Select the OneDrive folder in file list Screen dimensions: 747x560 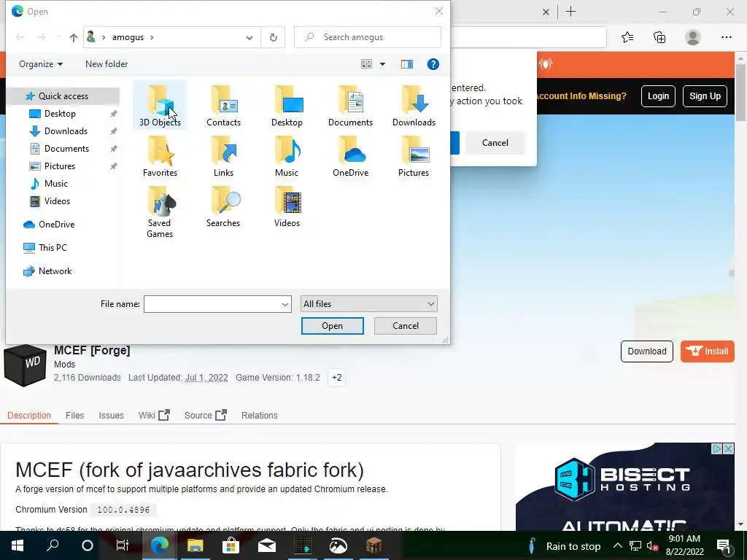pos(350,156)
